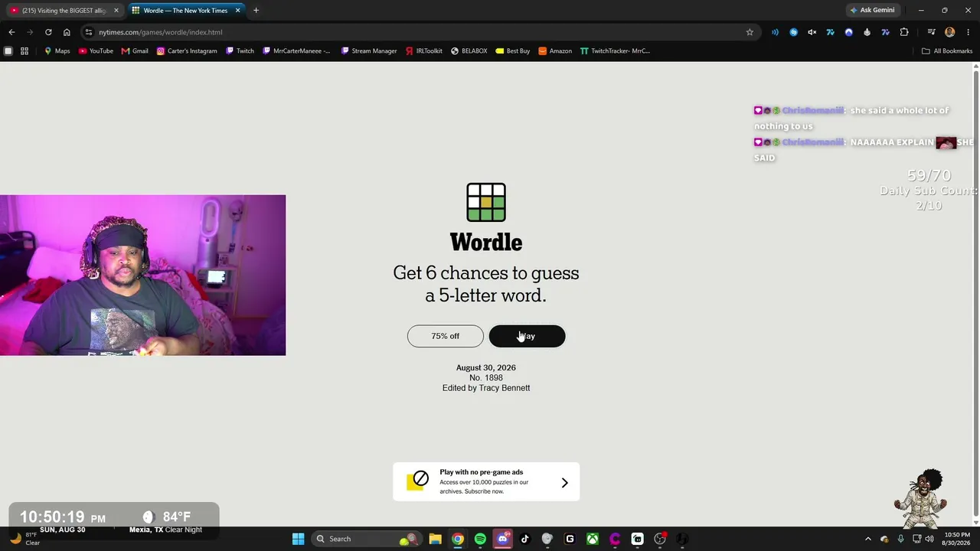This screenshot has width=980, height=551.
Task: Open the media controls in the toolbar
Action: click(932, 32)
